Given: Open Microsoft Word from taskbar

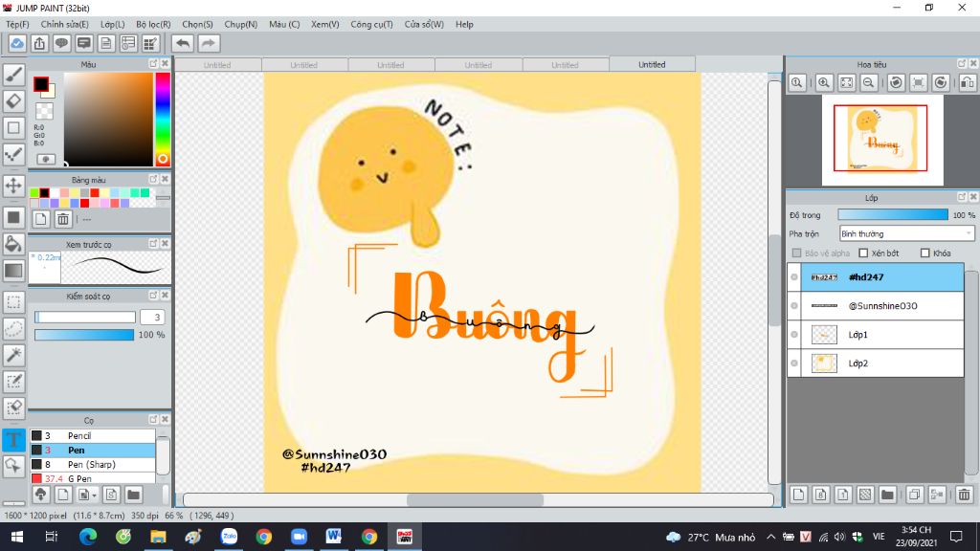Looking at the screenshot, I should (x=334, y=537).
